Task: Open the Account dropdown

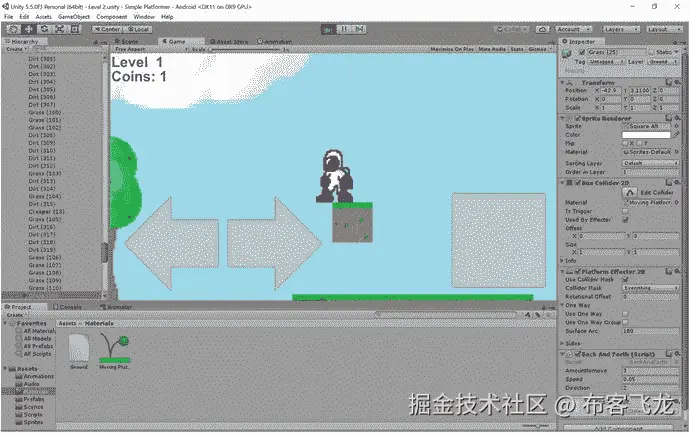Action: tap(573, 29)
